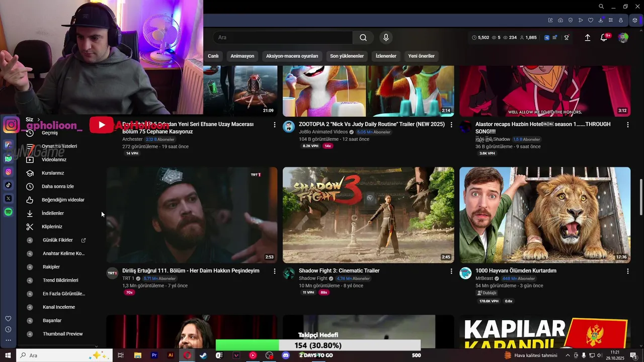Open TikTok in browser sidebar
644x362 pixels.
tap(8, 185)
